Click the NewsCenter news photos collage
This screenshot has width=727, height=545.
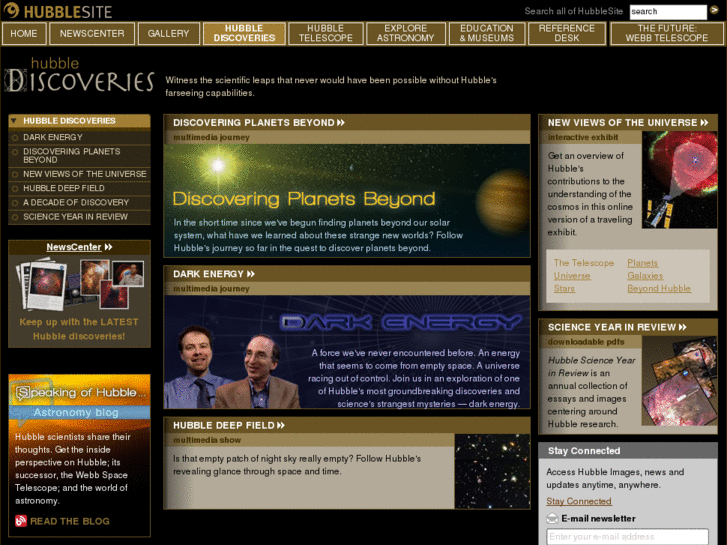pyautogui.click(x=79, y=285)
